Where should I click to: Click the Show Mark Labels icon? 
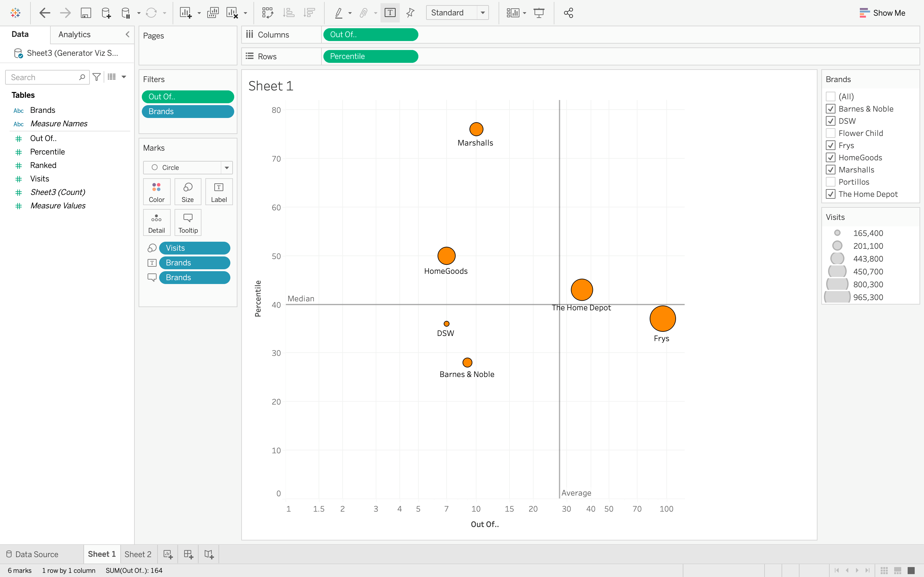[390, 13]
